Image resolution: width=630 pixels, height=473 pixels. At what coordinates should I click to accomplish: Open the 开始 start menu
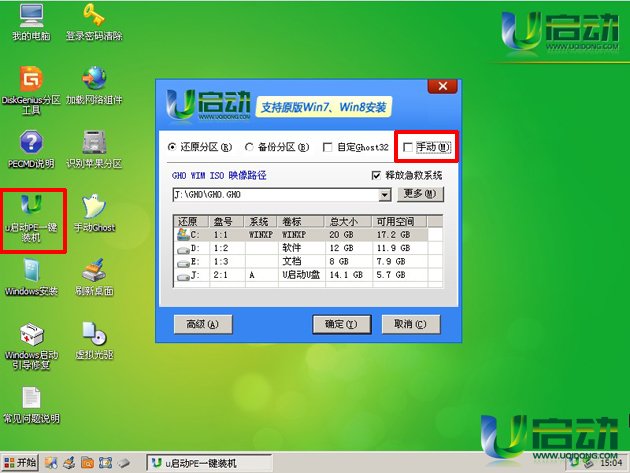tap(20, 463)
